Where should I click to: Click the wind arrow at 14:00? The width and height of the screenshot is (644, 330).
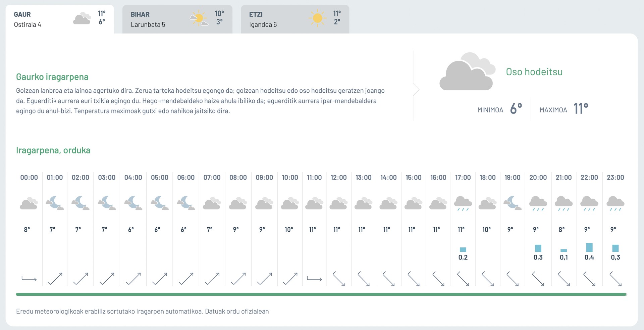(x=388, y=279)
